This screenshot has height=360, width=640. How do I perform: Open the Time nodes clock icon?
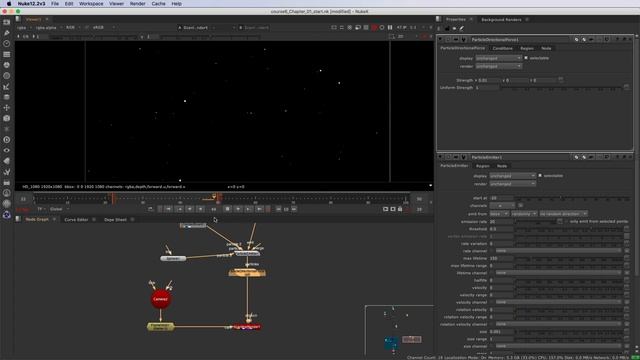7,43
